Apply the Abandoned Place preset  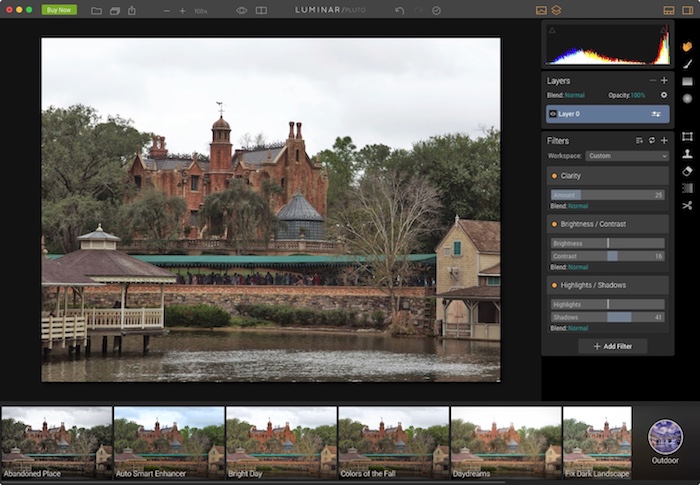(x=57, y=443)
